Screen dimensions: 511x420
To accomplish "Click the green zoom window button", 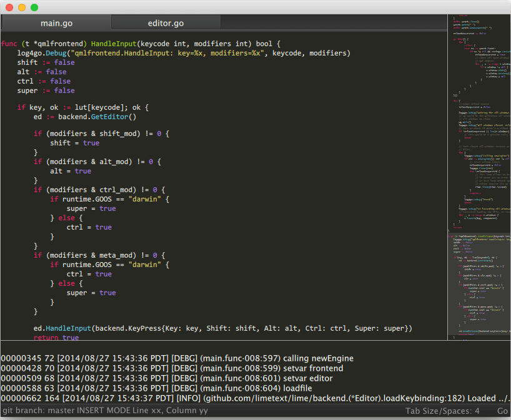I will [34, 7].
